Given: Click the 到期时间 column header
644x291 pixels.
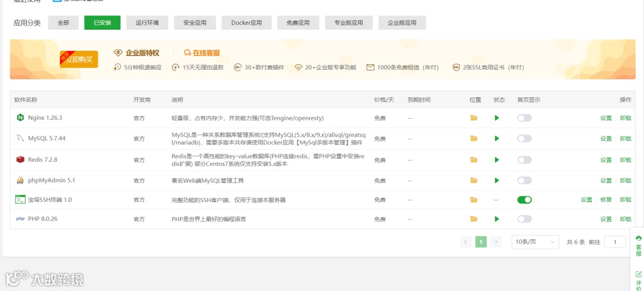Looking at the screenshot, I should point(419,100).
